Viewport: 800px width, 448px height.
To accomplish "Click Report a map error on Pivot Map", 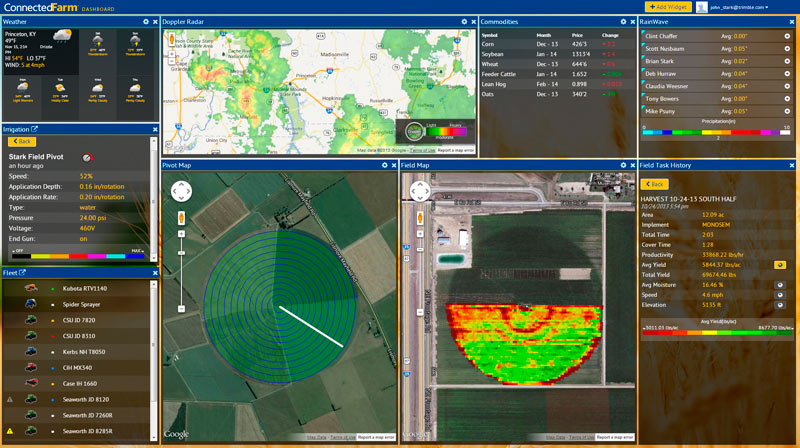I will click(x=376, y=437).
